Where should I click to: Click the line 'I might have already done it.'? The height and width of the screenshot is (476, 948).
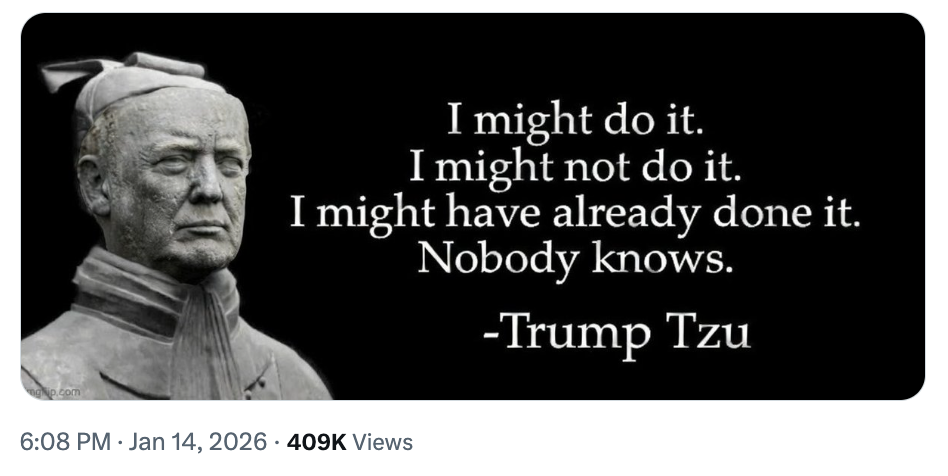click(x=575, y=214)
